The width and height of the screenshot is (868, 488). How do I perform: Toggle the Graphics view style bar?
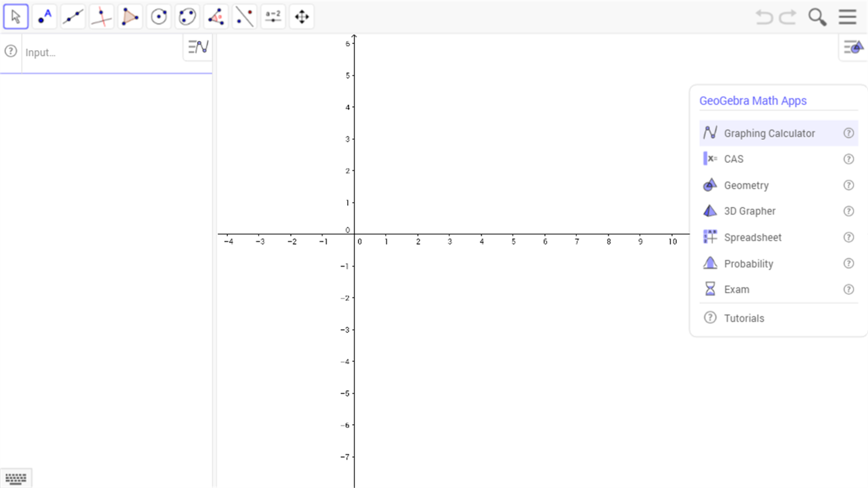point(854,47)
